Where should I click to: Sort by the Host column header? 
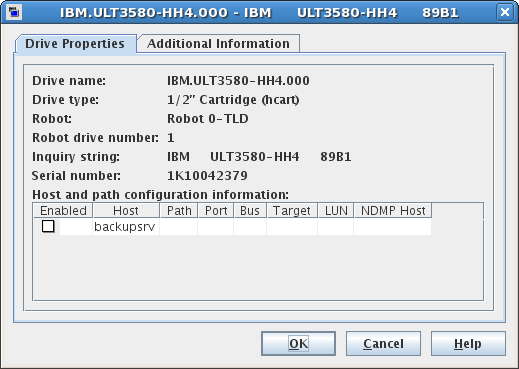126,211
